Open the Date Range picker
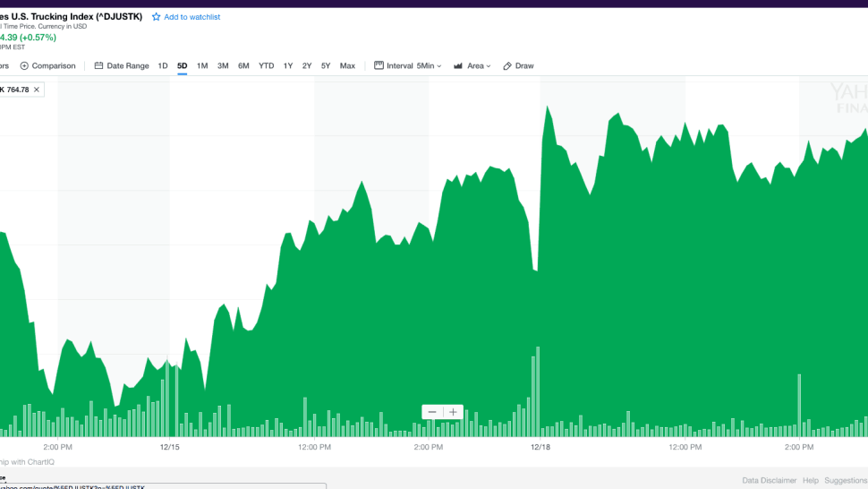Image resolution: width=868 pixels, height=489 pixels. click(122, 65)
